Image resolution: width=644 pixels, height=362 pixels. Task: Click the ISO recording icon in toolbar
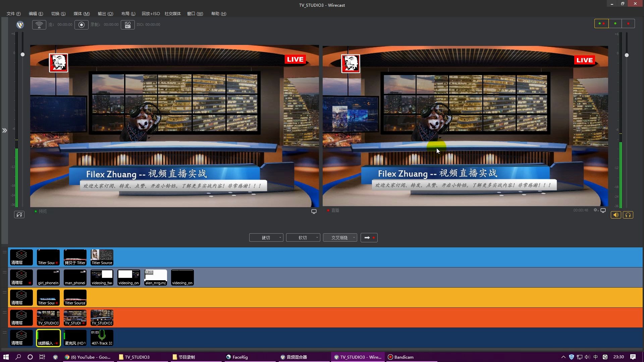[127, 24]
